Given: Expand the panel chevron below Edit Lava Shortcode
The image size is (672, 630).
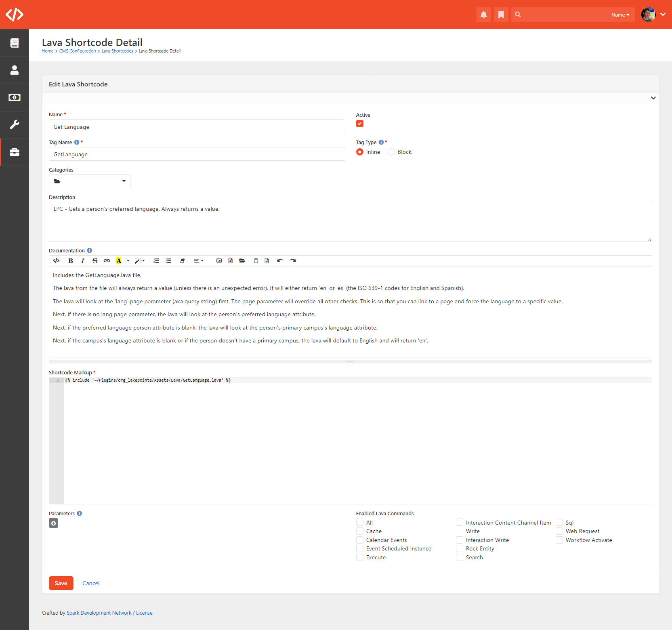Looking at the screenshot, I should click(x=653, y=98).
